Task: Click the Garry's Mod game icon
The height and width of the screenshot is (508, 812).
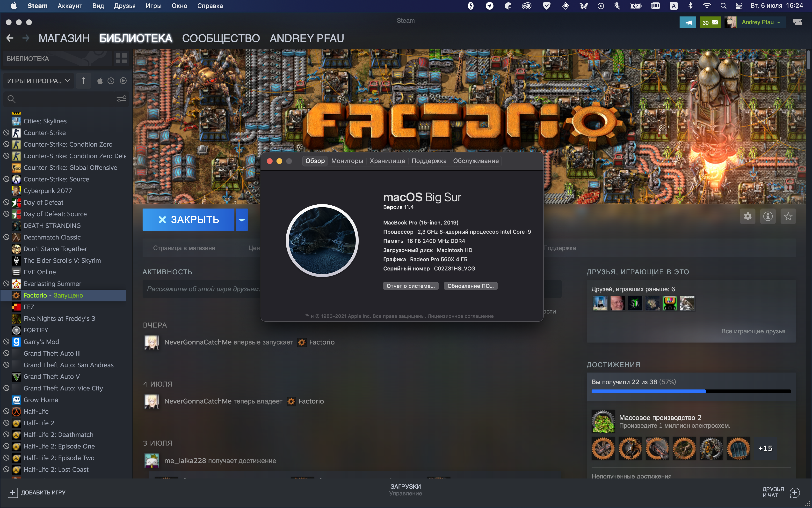Action: (x=16, y=342)
